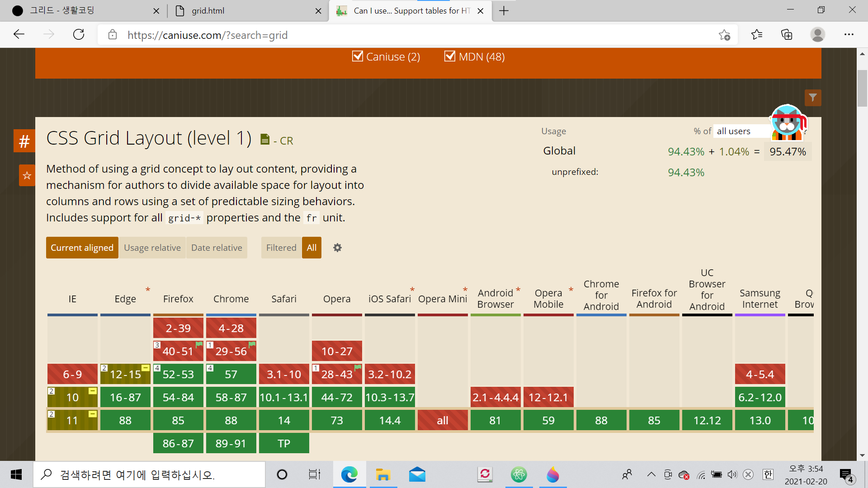The image size is (868, 488).
Task: Open the Collections icon
Action: (x=787, y=35)
